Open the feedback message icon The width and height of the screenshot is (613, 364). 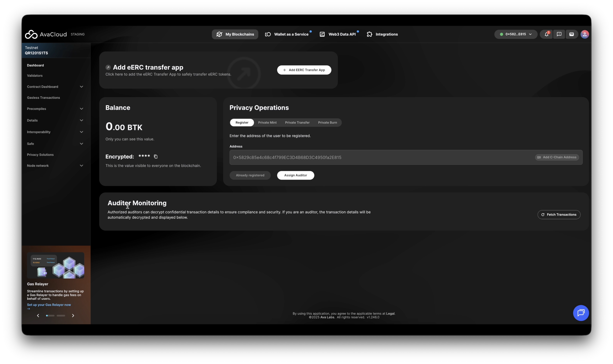(559, 34)
